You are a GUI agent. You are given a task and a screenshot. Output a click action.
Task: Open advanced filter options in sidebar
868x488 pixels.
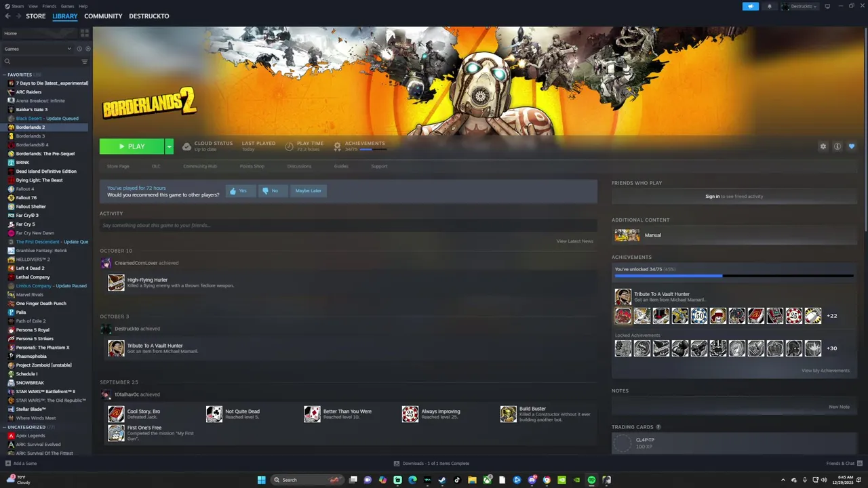85,62
